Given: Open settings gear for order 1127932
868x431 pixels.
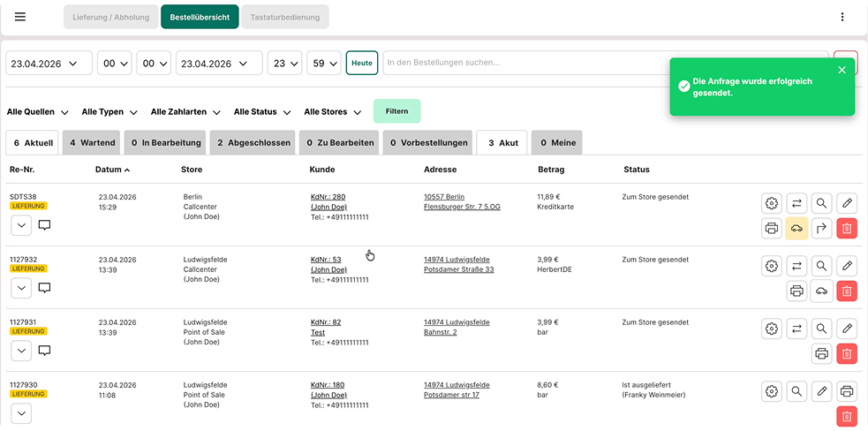Looking at the screenshot, I should (771, 266).
